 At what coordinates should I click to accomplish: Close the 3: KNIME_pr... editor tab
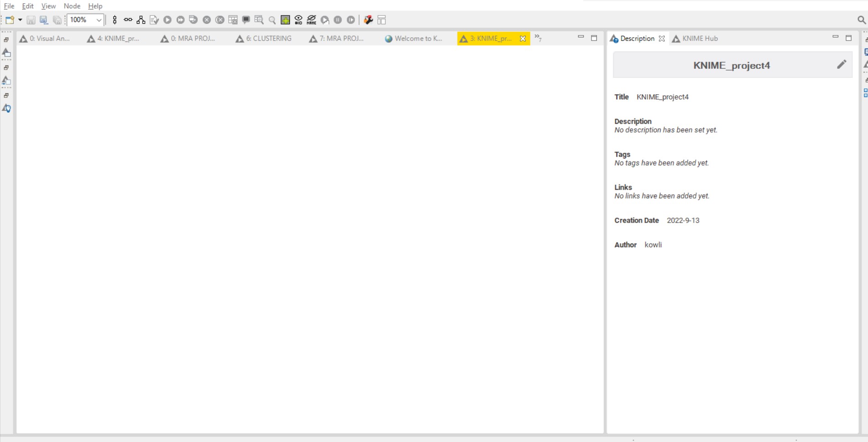click(x=523, y=39)
